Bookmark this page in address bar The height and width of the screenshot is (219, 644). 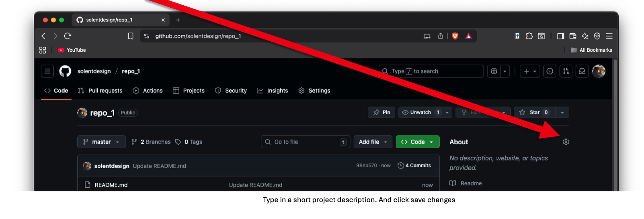(x=131, y=36)
